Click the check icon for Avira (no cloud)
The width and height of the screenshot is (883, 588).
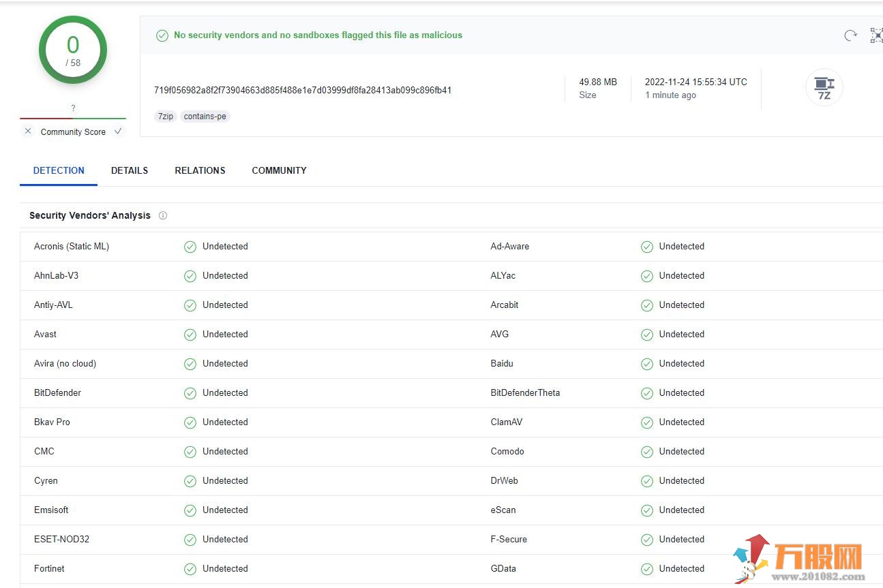pyautogui.click(x=190, y=364)
